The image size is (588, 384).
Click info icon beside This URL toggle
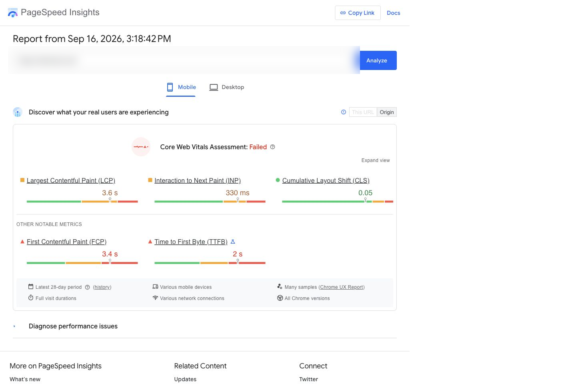click(x=343, y=112)
